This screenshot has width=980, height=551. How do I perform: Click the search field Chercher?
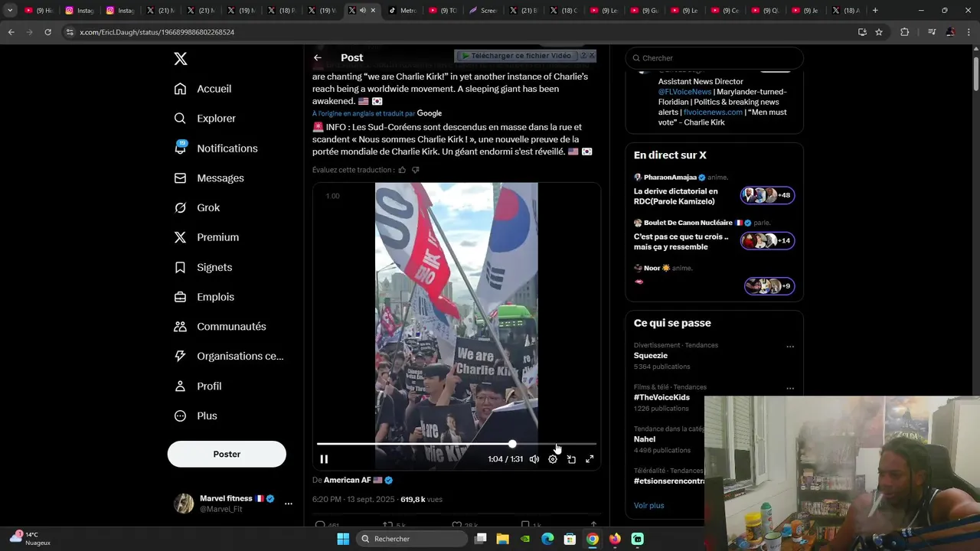click(714, 58)
